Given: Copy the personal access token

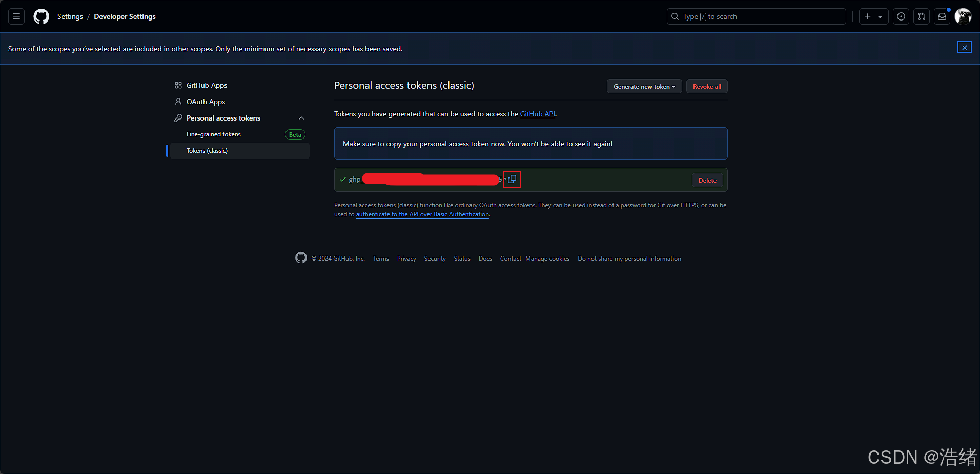Looking at the screenshot, I should [512, 180].
